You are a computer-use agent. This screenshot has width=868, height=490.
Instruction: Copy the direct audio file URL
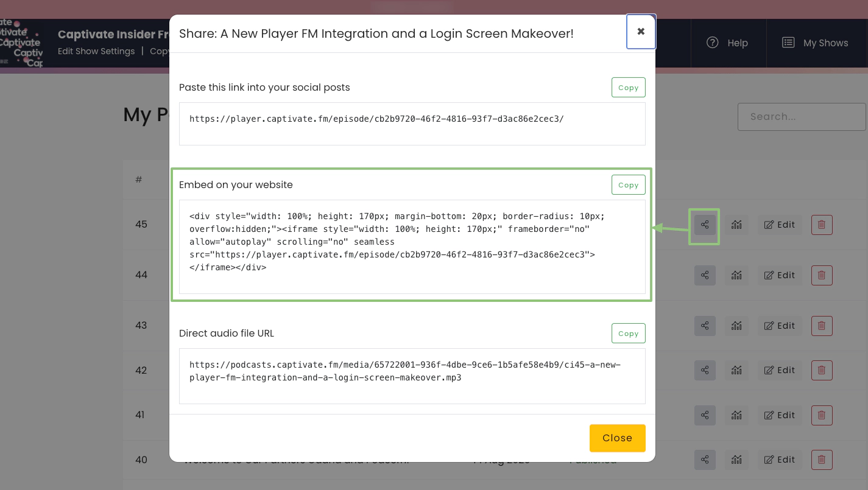628,334
